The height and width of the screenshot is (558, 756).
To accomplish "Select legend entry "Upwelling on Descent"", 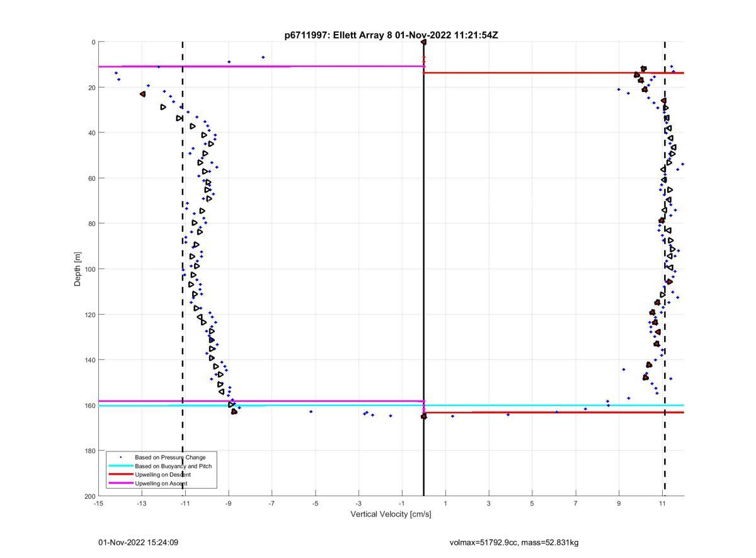I will [x=163, y=475].
